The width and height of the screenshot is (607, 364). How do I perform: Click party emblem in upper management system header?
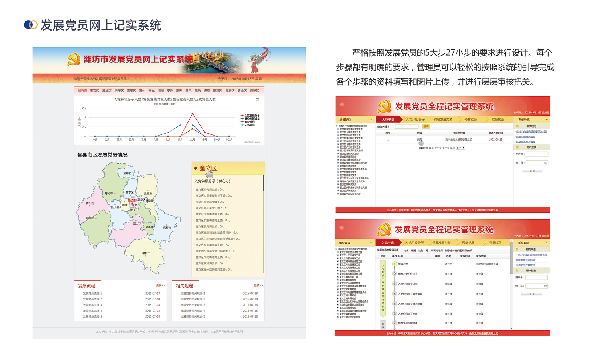pos(384,106)
